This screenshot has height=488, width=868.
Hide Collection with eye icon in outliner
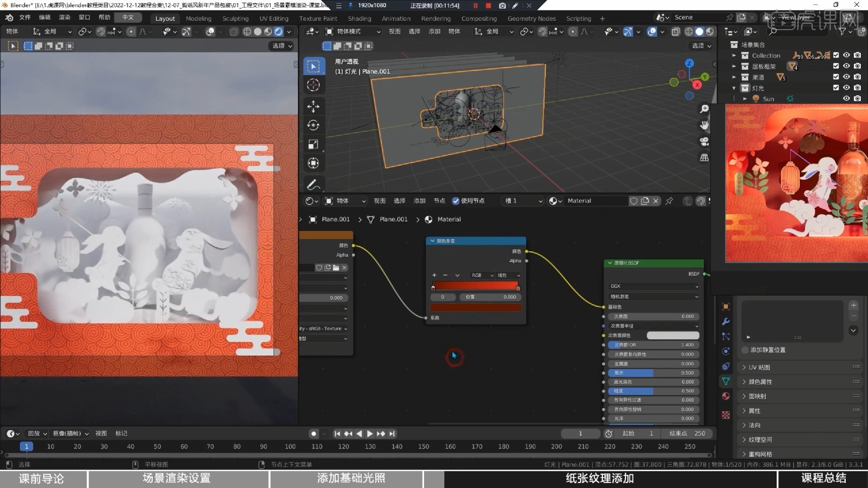pyautogui.click(x=846, y=55)
